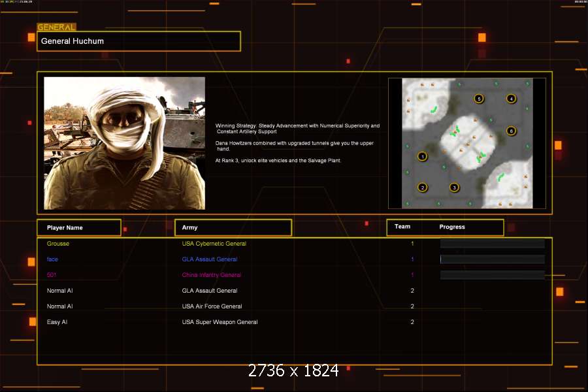The image size is (588, 392).
Task: Click the progress bar for player 501
Action: [x=492, y=275]
